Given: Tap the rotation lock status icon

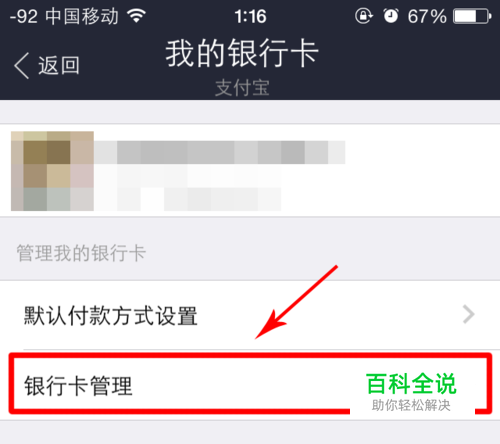Looking at the screenshot, I should [364, 16].
